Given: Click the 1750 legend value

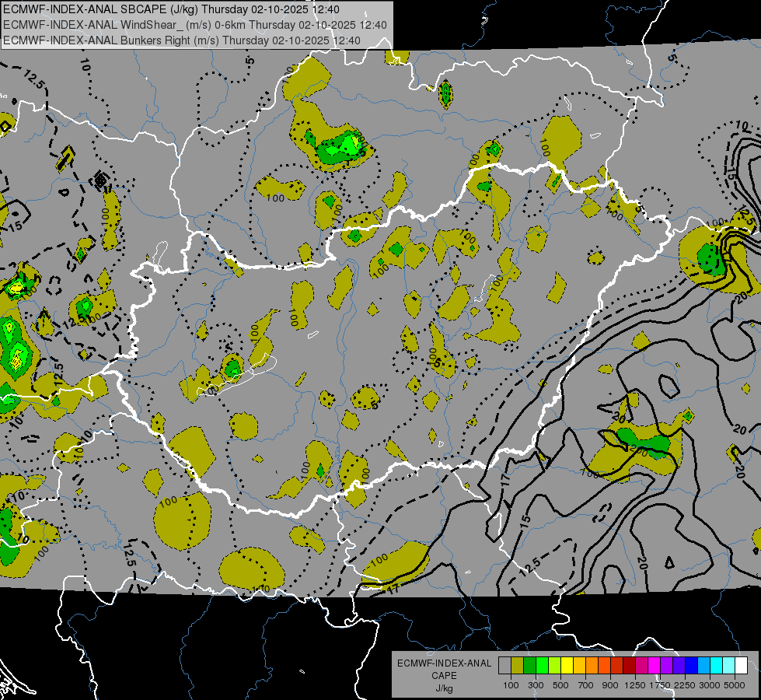Looking at the screenshot, I should (660, 685).
